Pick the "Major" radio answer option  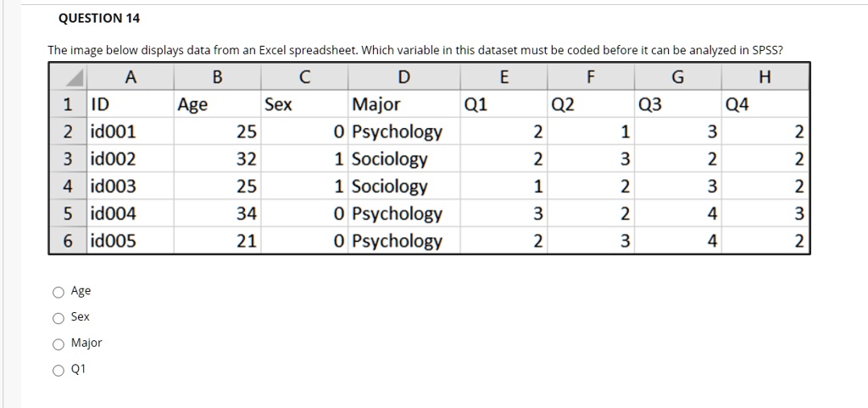point(58,344)
